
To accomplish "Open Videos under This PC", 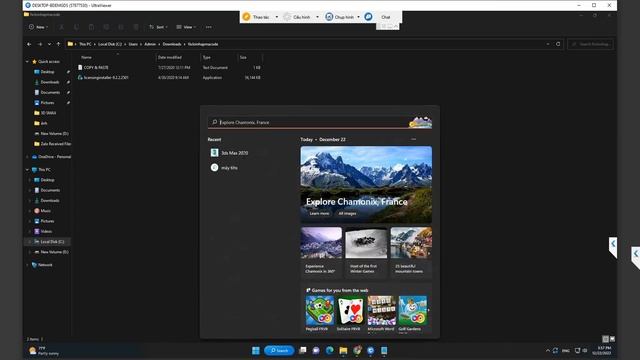I will tap(46, 231).
